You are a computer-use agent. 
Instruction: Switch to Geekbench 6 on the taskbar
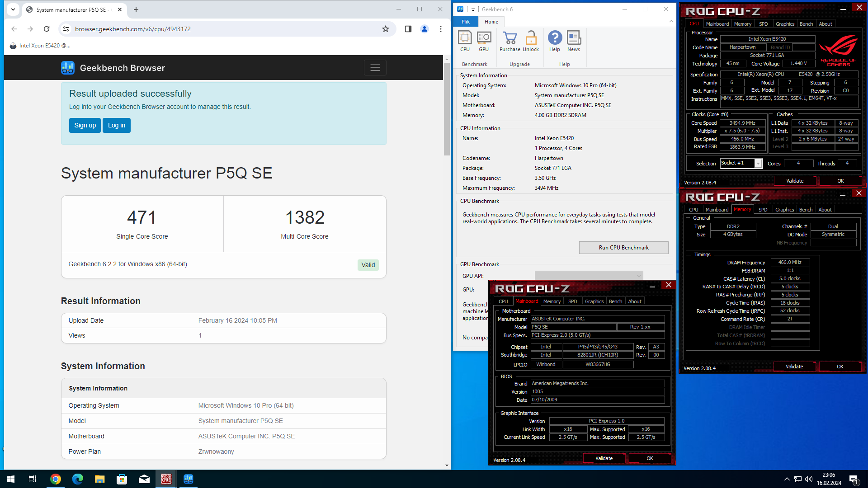[x=189, y=480]
